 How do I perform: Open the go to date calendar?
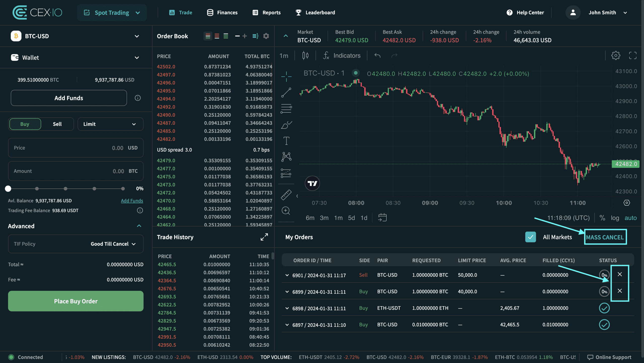[382, 218]
